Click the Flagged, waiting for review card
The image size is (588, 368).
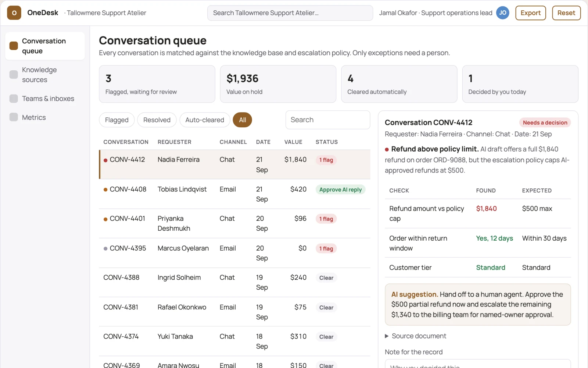157,84
